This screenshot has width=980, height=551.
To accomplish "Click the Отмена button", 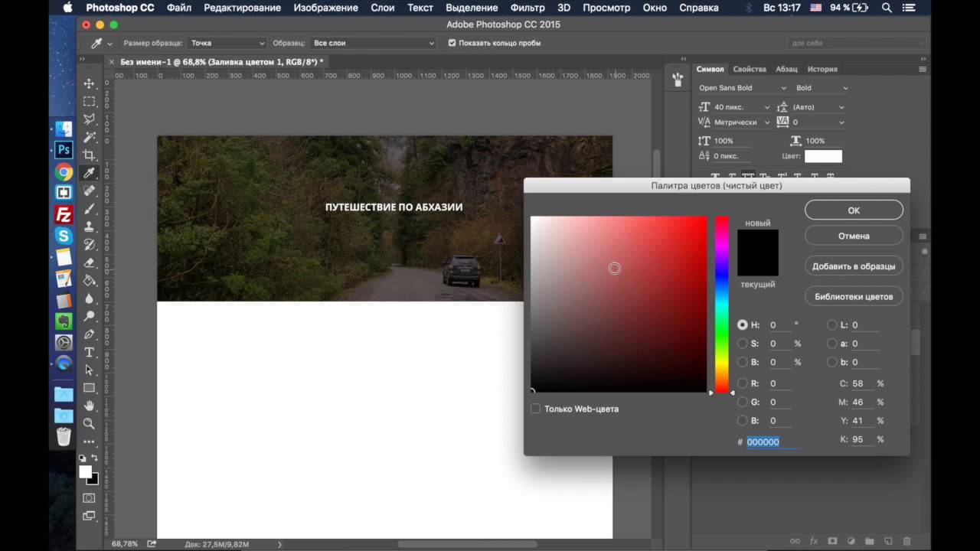I will (854, 236).
